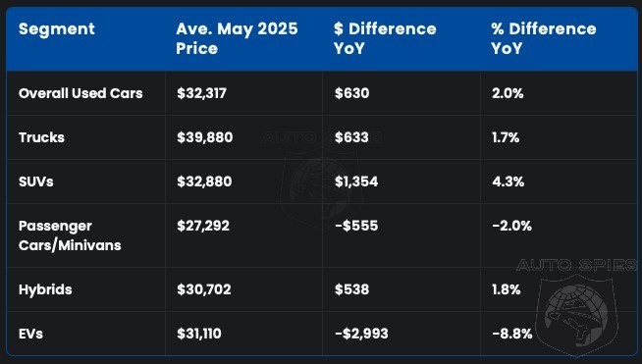Click the $39,880 trucks price cell
Viewport: 642px width, 364px height.
(205, 137)
